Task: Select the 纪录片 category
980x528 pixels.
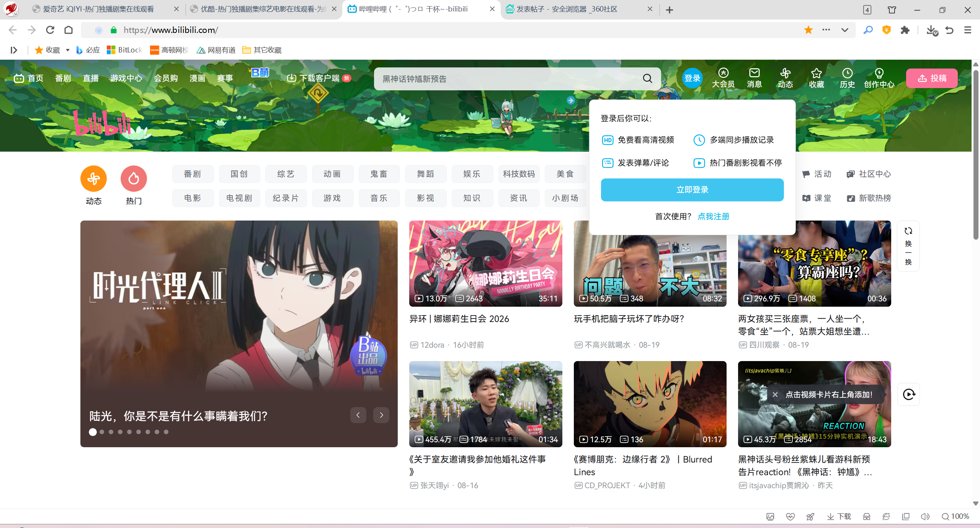Action: tap(286, 198)
